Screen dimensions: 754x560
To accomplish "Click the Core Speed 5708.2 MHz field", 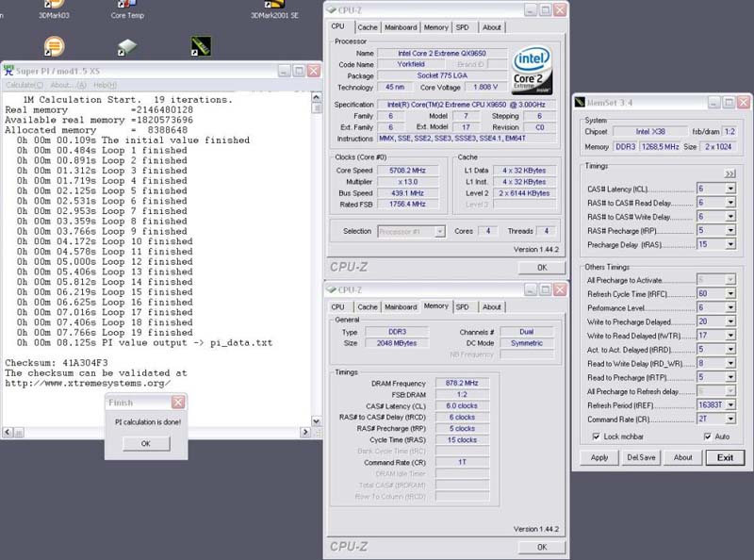I will point(408,171).
